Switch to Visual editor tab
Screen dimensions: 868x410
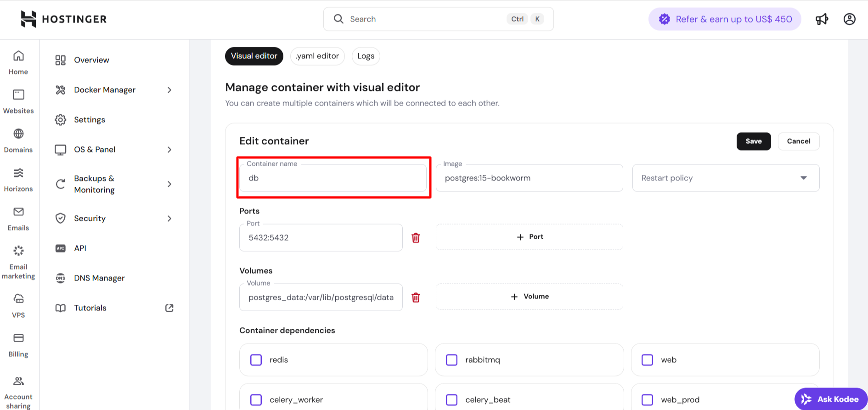[254, 56]
